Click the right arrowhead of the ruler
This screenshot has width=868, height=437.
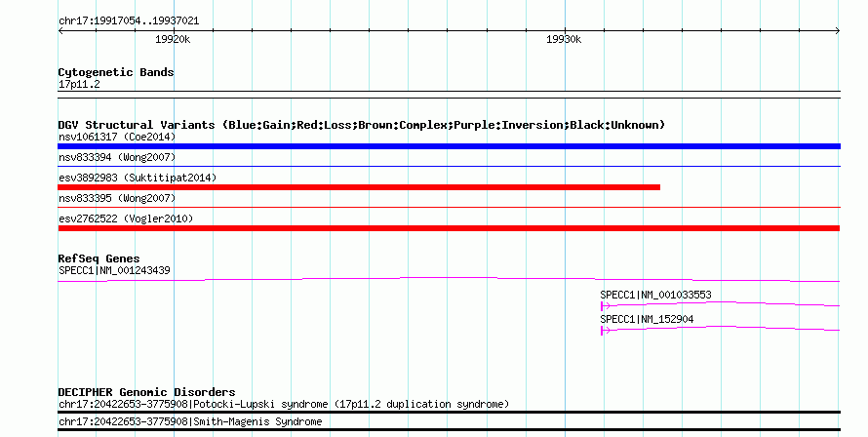coord(838,31)
